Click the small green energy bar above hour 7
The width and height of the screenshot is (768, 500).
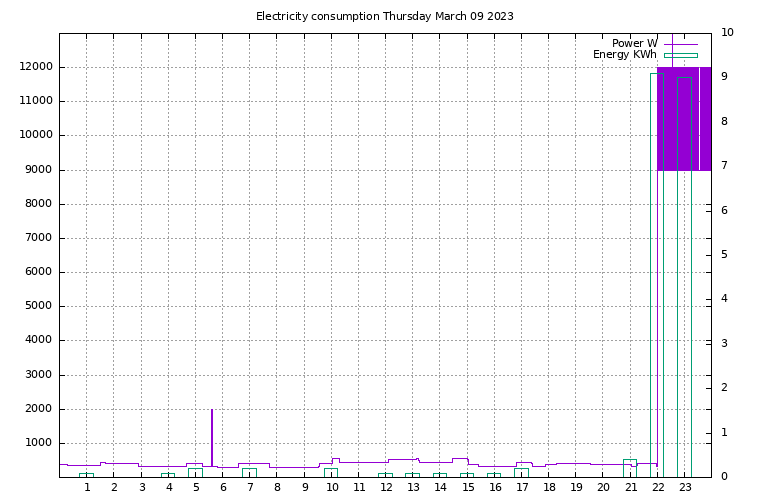click(249, 473)
